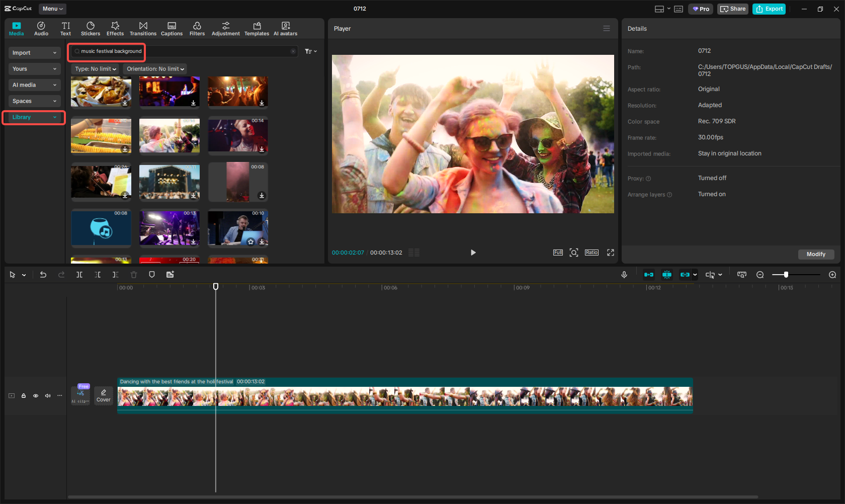Open the Menu dropdown next to CapCut logo

[52, 9]
